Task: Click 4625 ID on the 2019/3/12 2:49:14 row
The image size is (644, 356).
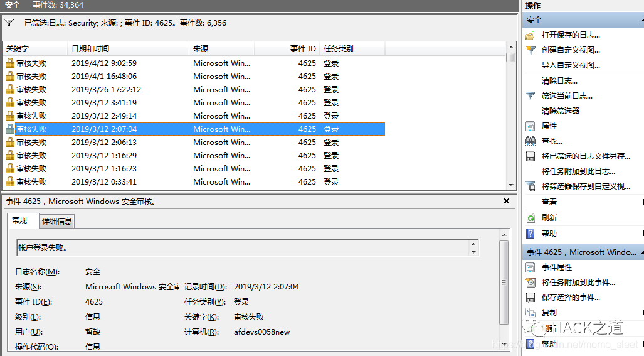Action: pyautogui.click(x=307, y=116)
